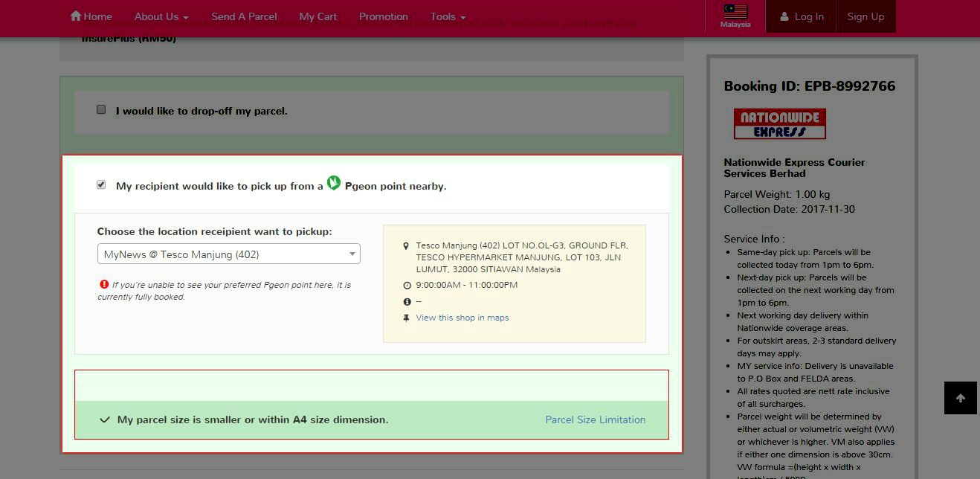
Task: Expand the About Us menu
Action: [161, 16]
